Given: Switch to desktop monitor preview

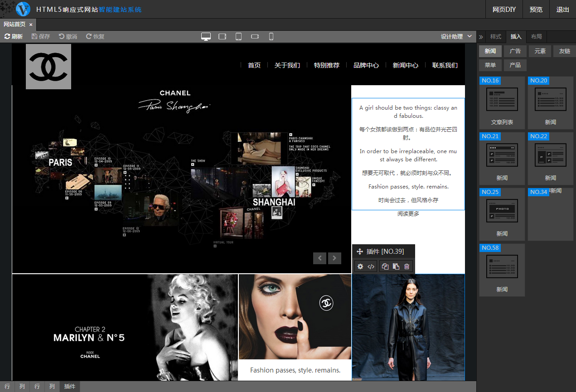Looking at the screenshot, I should click(206, 37).
